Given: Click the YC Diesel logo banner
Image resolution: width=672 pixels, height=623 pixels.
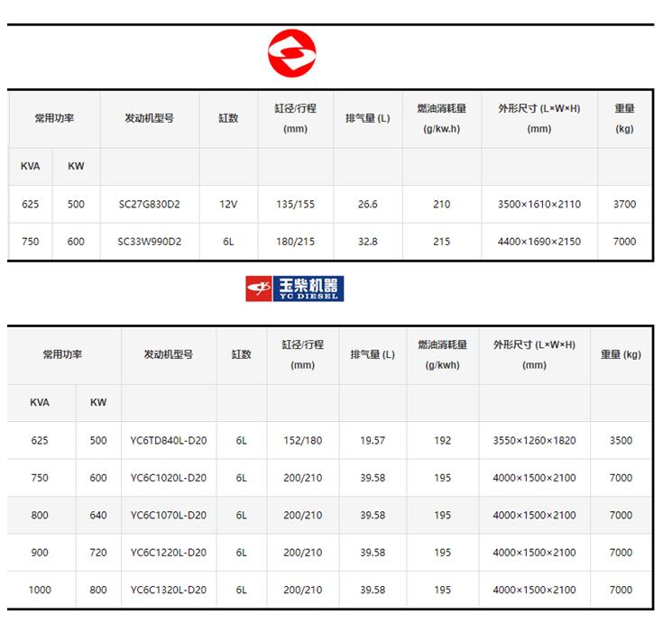Looking at the screenshot, I should click(294, 289).
